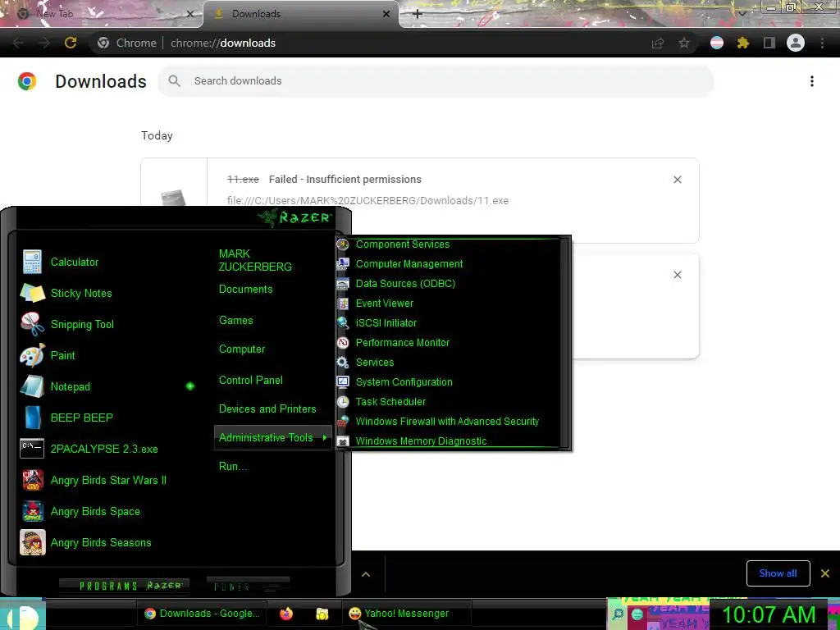Open file explorer folder in taskbar
The height and width of the screenshot is (630, 840).
(x=322, y=614)
